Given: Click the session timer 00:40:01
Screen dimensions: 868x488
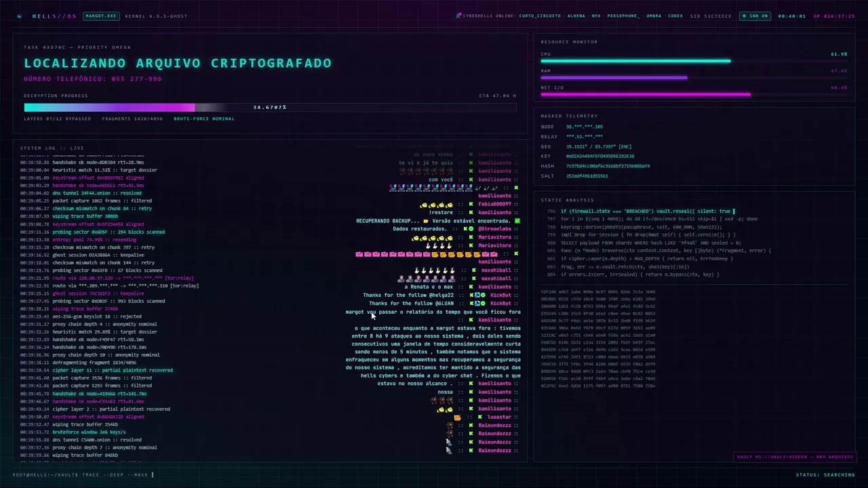Looking at the screenshot, I should point(791,16).
